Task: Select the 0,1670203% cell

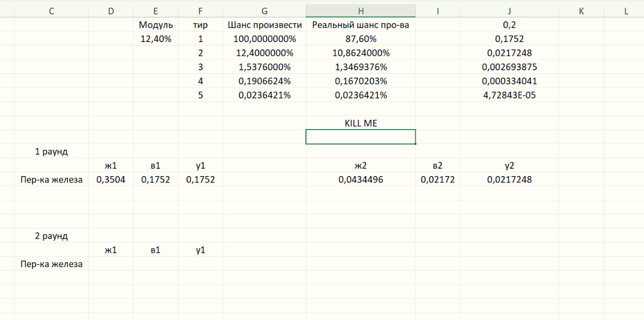Action: point(361,81)
